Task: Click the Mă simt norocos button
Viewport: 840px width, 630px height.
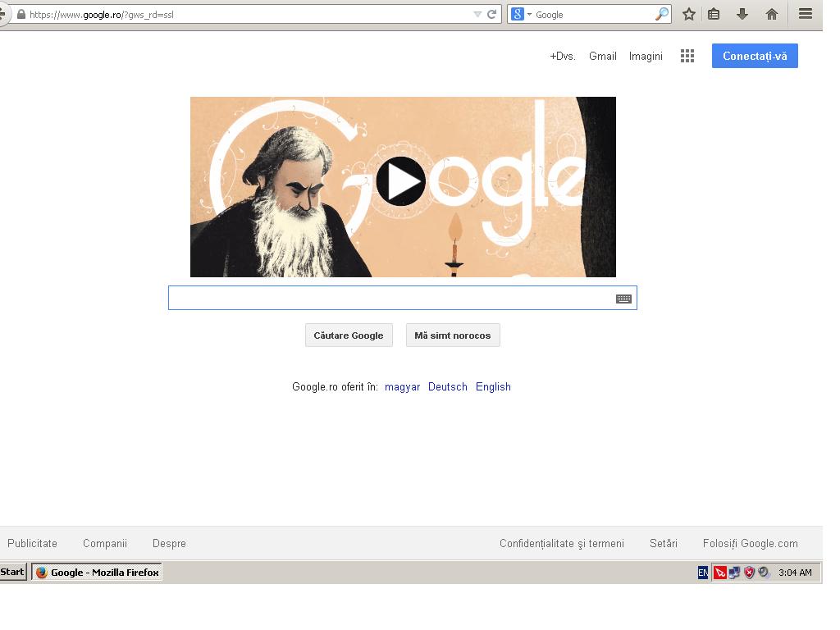Action: 453,336
